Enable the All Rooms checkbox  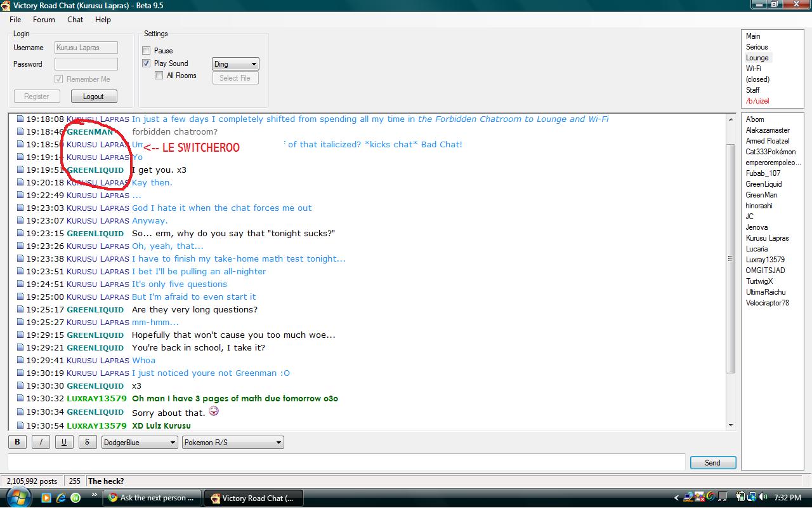point(159,76)
